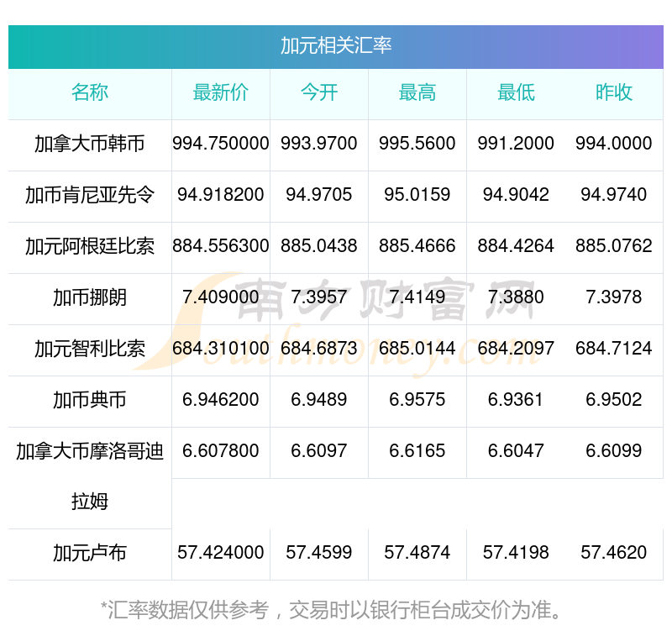Click opening value 6.9489
This screenshot has width=672, height=636.
pyautogui.click(x=319, y=399)
